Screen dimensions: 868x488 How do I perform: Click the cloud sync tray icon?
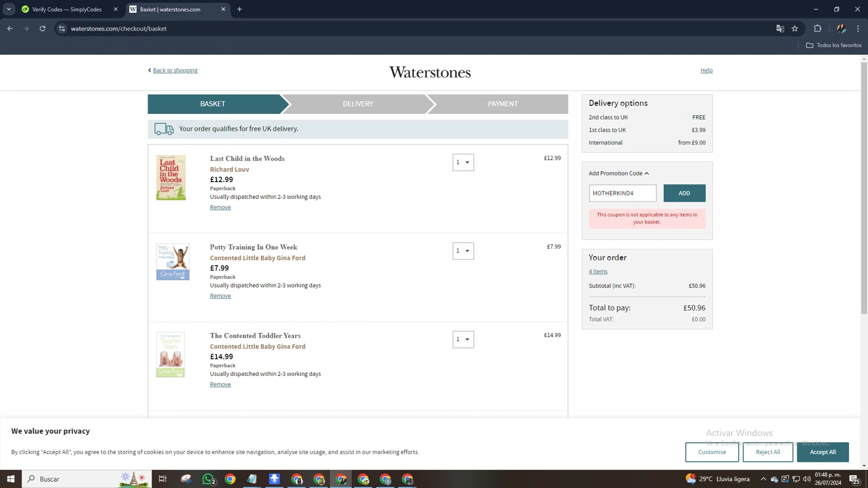tap(774, 479)
